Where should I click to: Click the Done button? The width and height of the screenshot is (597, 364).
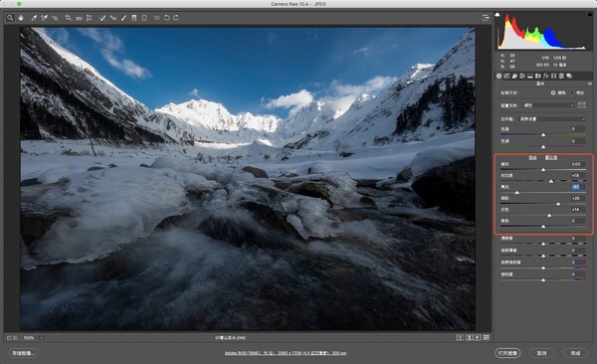click(x=576, y=353)
